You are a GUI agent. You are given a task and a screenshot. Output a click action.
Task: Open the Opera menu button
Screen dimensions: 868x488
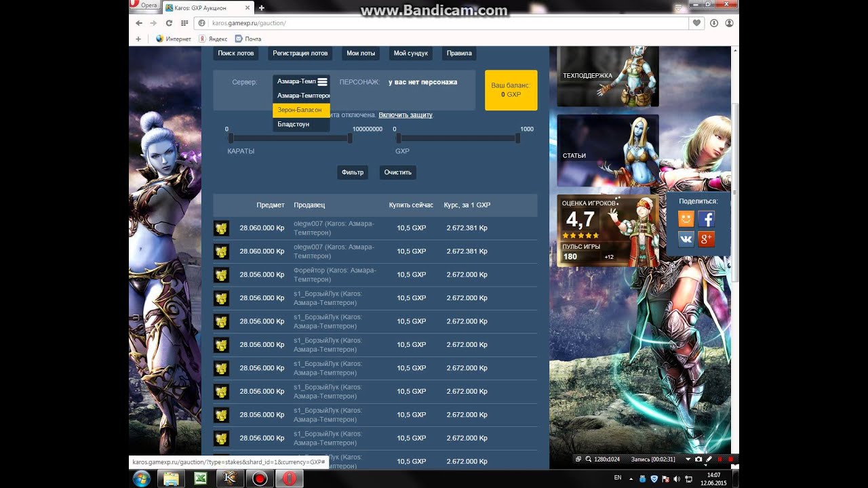pyautogui.click(x=144, y=5)
